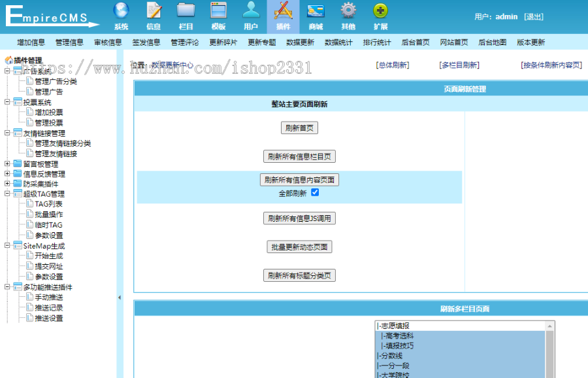
Task: Collapse the 广告系统 tree node
Action: [7, 71]
